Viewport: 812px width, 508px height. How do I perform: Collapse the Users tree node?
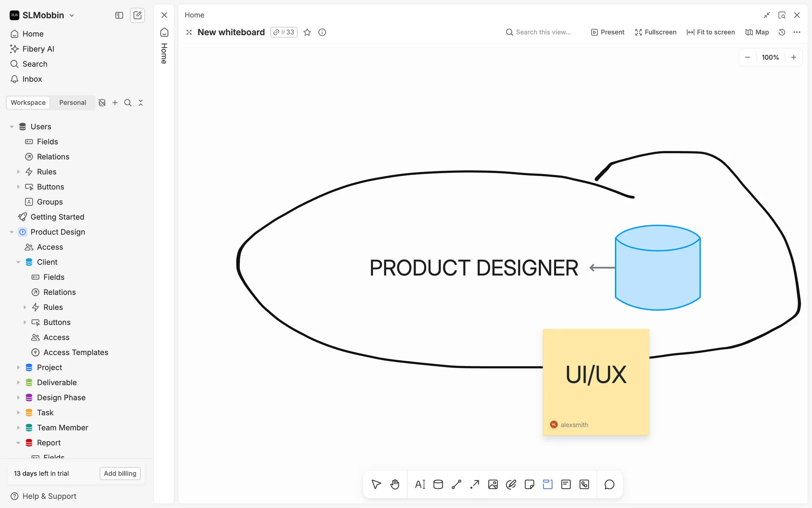[x=12, y=127]
